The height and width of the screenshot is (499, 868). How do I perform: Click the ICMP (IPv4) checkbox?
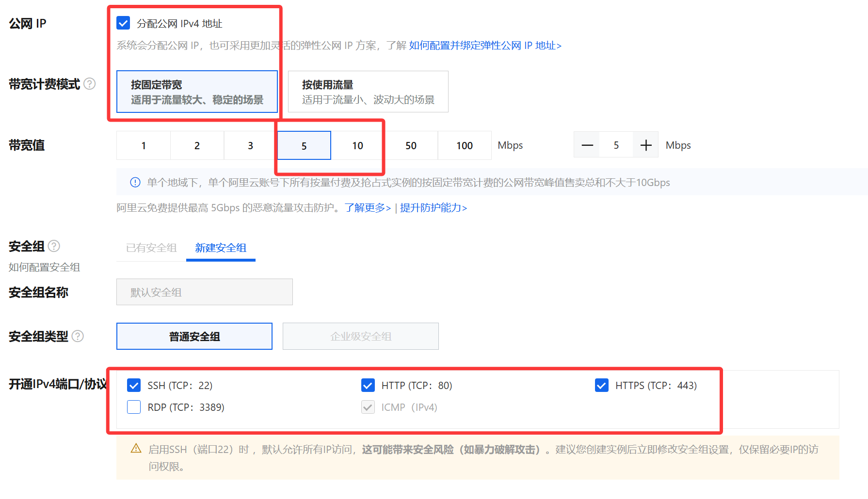click(x=368, y=407)
